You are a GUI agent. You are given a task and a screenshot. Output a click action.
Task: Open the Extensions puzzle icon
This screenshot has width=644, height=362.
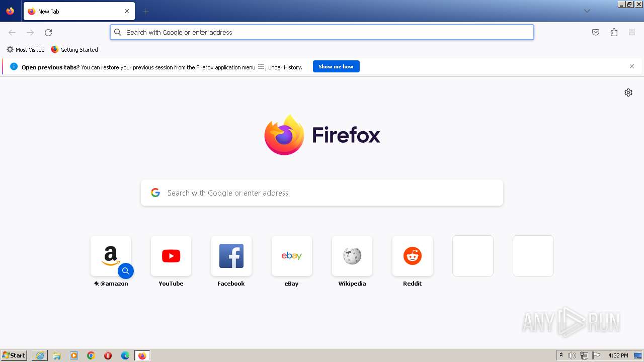(x=614, y=32)
